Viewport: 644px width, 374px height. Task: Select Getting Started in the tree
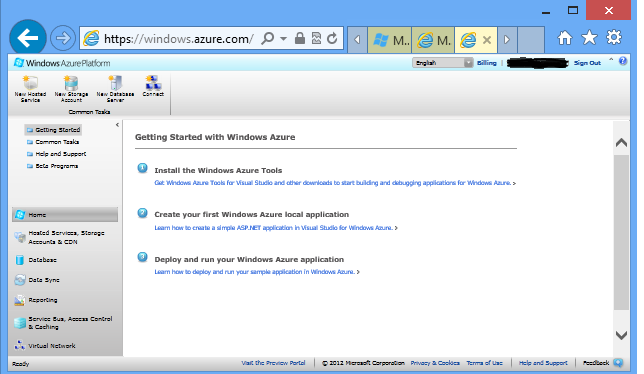53,130
